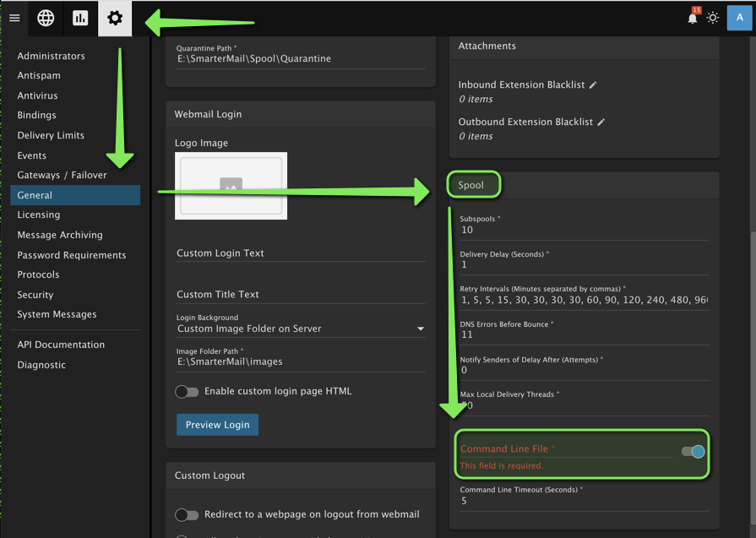This screenshot has width=756, height=538.
Task: Open the reports chart icon
Action: click(80, 18)
